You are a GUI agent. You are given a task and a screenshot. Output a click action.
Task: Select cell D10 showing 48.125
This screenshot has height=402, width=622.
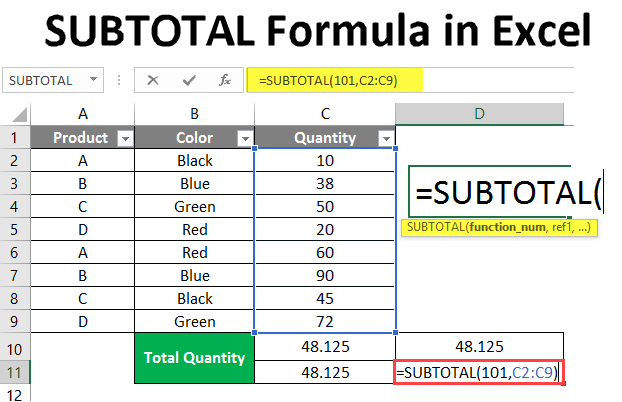pyautogui.click(x=479, y=347)
